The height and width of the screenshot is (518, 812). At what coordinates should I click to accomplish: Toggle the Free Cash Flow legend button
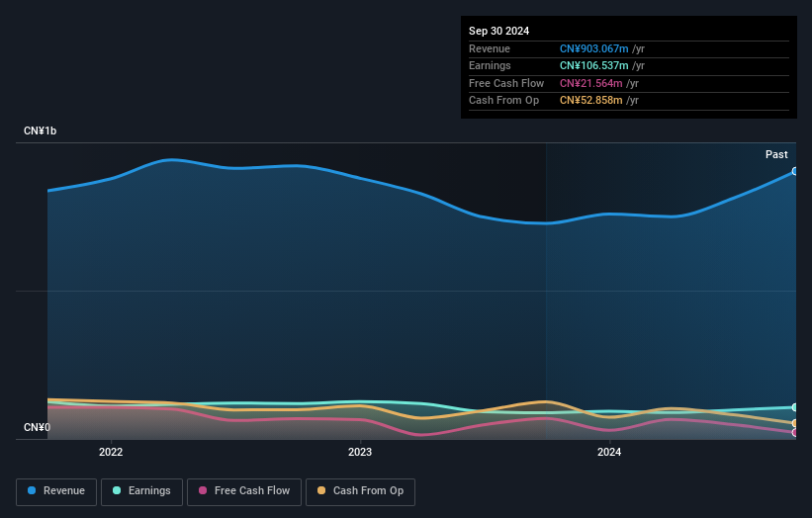244,491
